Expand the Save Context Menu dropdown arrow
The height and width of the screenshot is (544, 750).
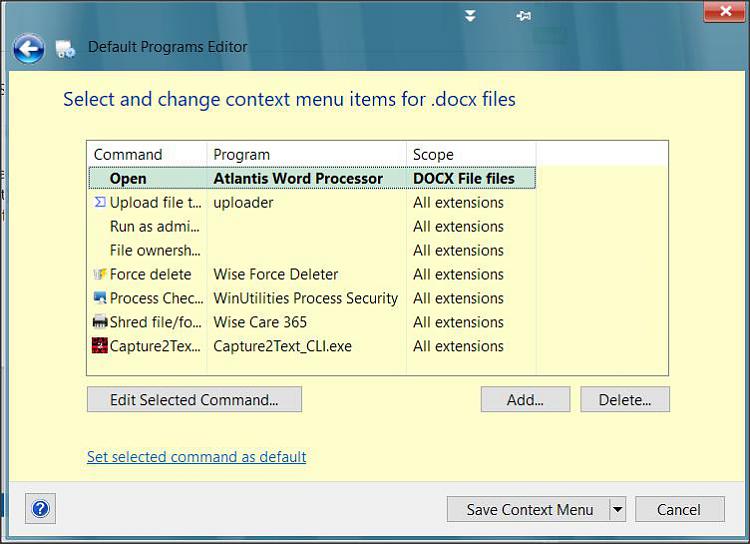click(x=618, y=510)
